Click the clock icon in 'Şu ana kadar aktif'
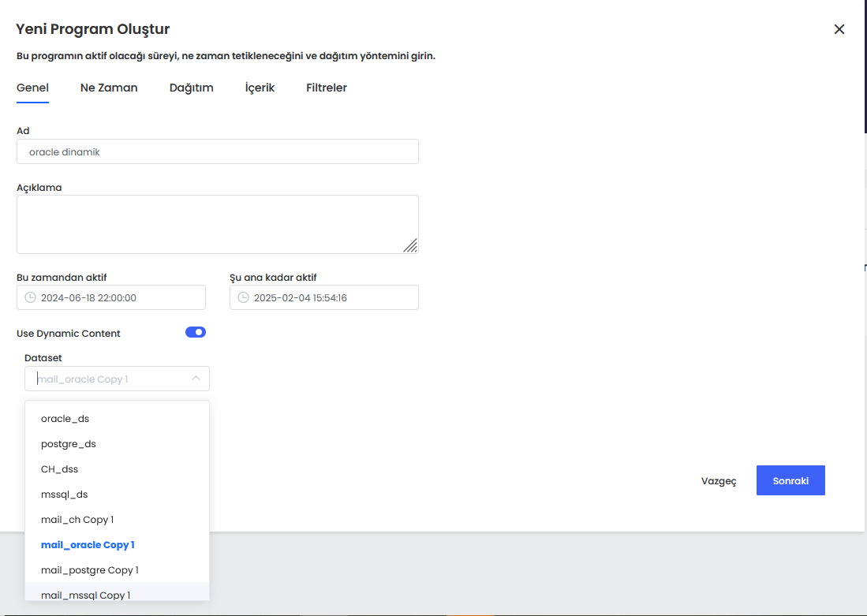 [244, 297]
